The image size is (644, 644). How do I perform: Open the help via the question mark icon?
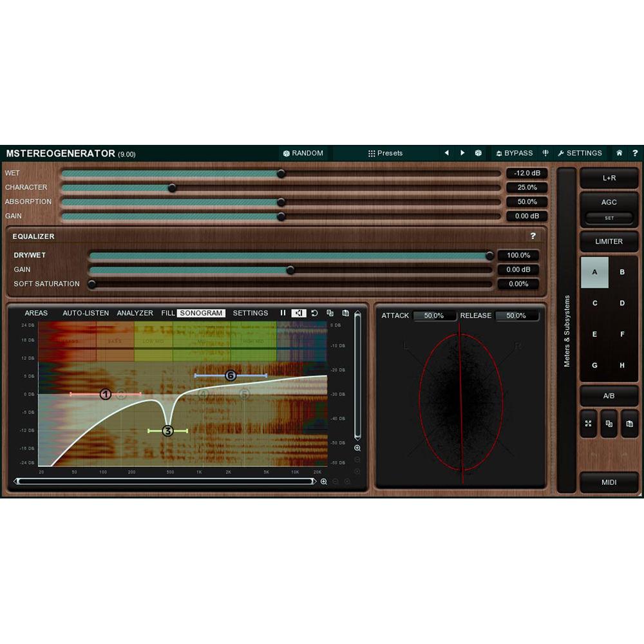pyautogui.click(x=635, y=153)
